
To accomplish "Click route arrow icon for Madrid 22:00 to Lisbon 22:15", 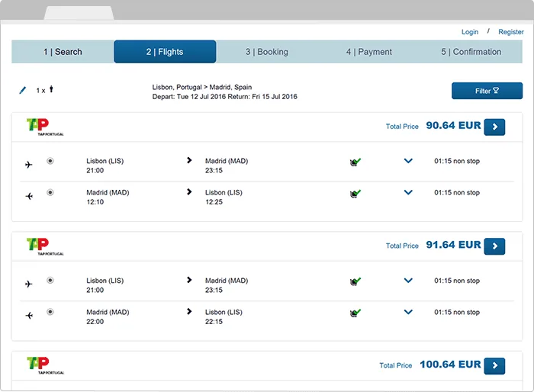I will [x=189, y=311].
